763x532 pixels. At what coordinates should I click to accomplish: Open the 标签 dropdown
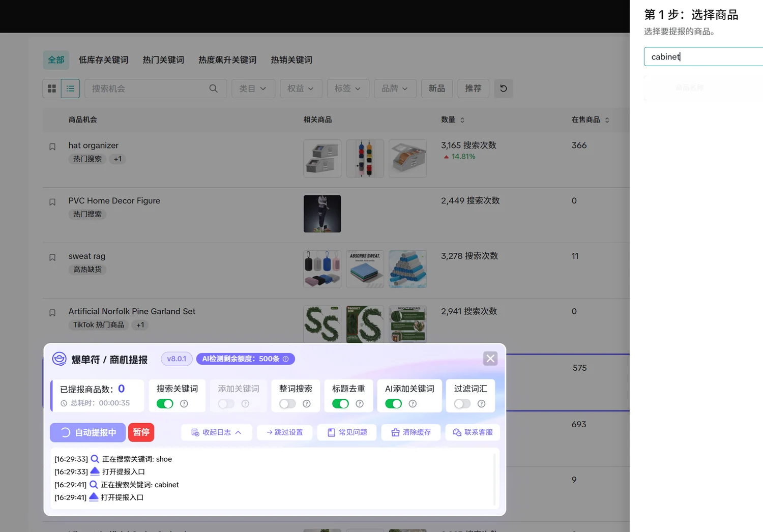coord(348,88)
